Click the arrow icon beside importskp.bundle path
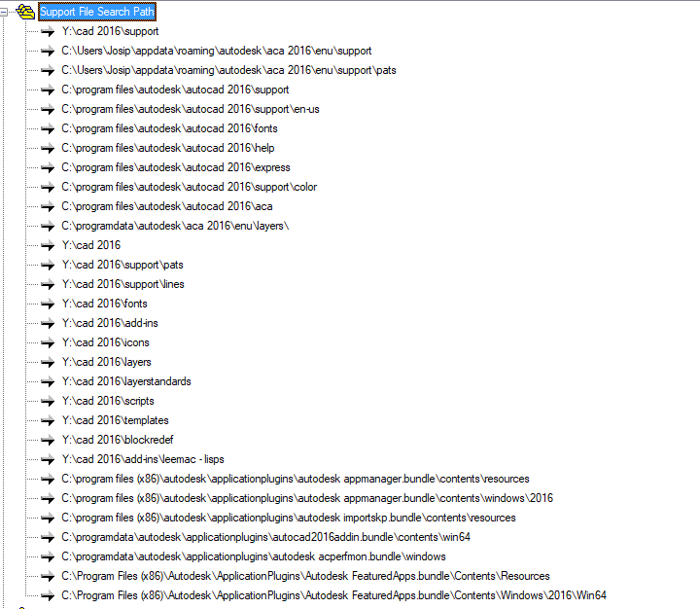700x609 pixels. point(48,518)
